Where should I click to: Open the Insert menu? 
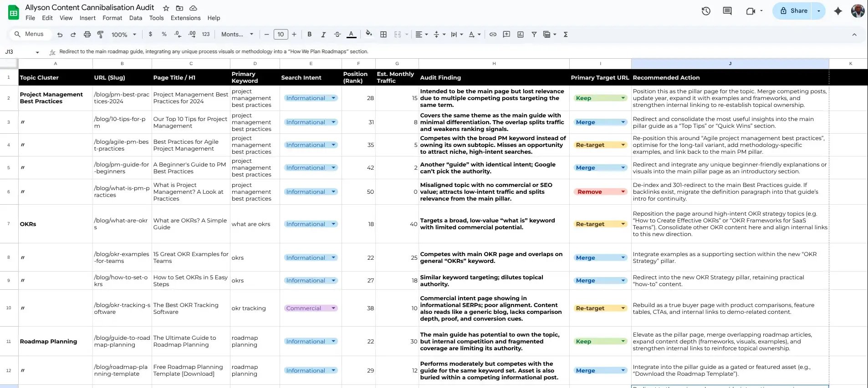87,18
